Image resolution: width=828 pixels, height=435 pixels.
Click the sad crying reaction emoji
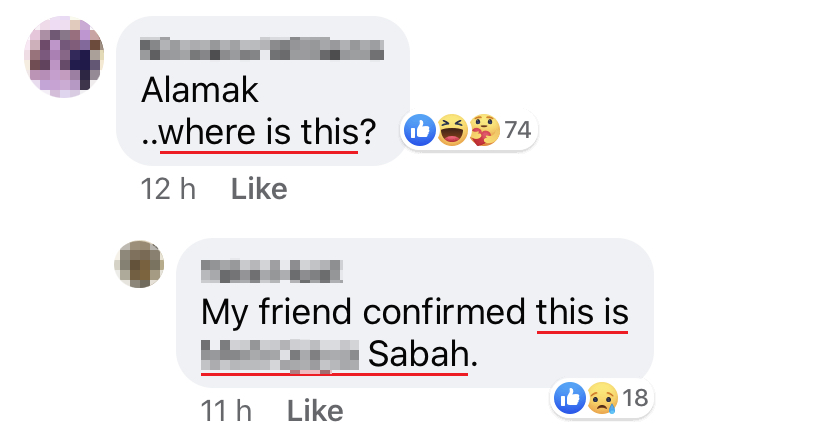point(601,398)
